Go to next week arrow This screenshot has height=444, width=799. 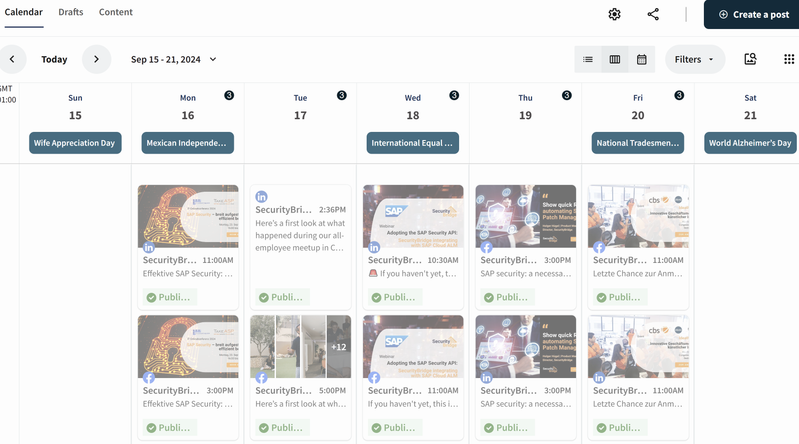click(96, 59)
